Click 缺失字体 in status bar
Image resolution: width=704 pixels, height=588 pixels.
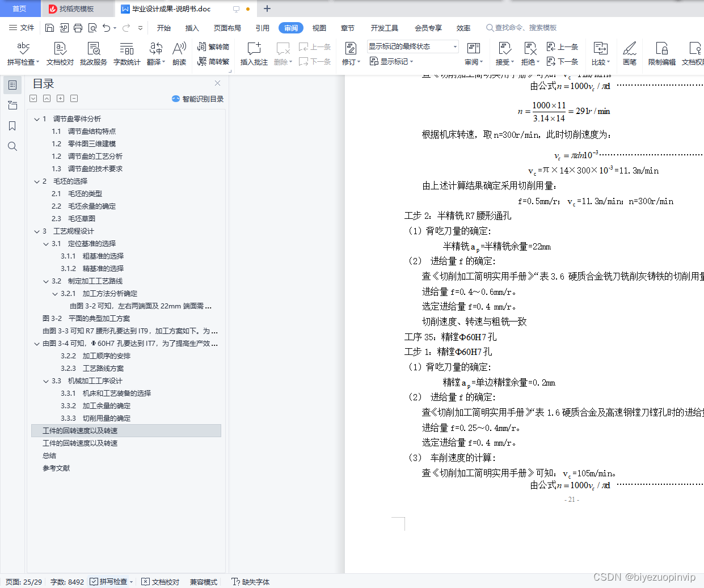(x=251, y=582)
